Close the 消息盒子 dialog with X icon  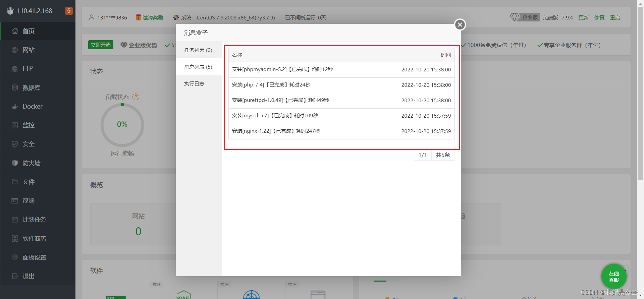click(x=460, y=24)
